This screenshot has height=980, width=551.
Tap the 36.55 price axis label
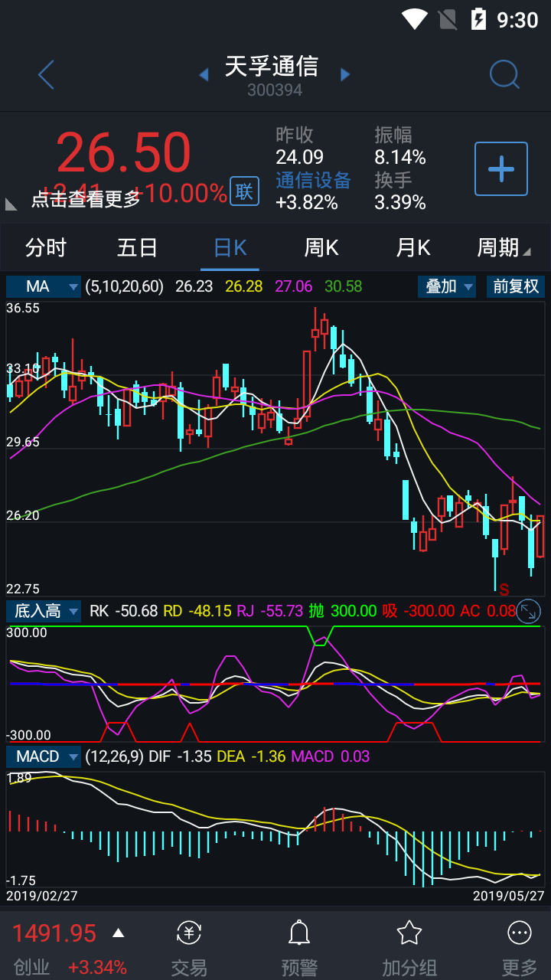point(23,308)
